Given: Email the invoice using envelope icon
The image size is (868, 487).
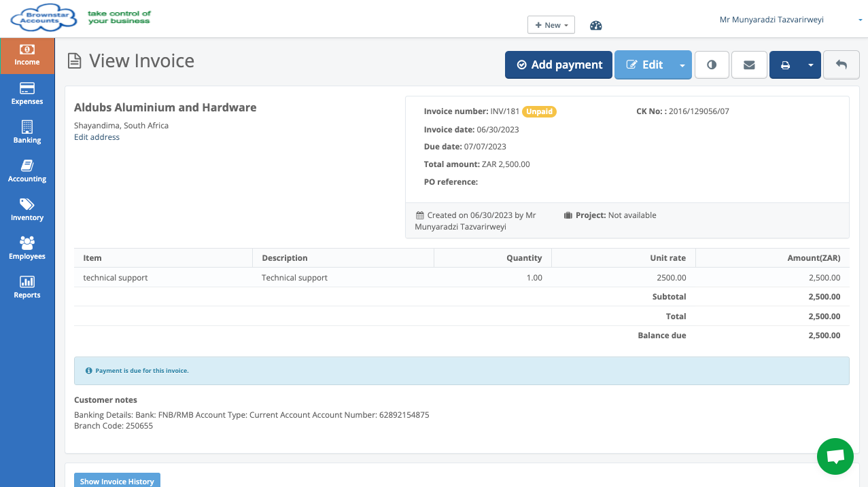Looking at the screenshot, I should pyautogui.click(x=749, y=65).
